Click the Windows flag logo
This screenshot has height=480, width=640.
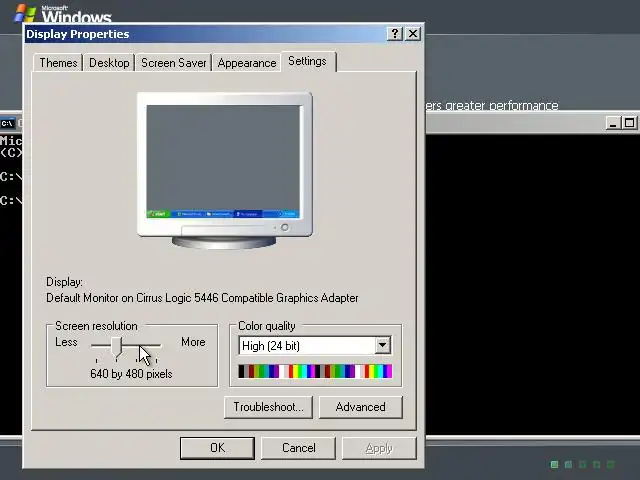(x=25, y=13)
